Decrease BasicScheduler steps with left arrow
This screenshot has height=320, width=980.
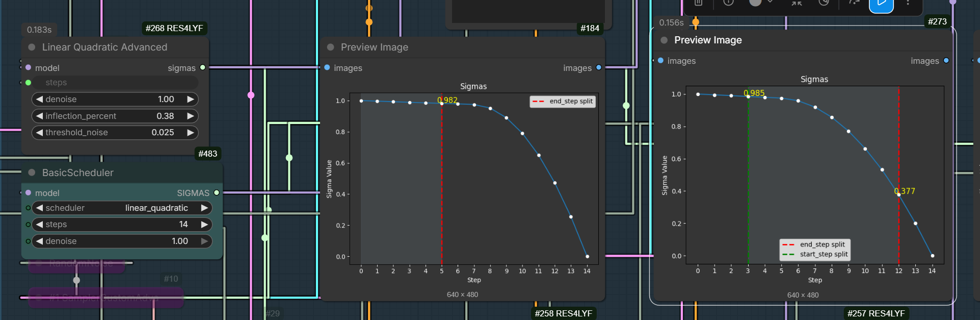39,224
